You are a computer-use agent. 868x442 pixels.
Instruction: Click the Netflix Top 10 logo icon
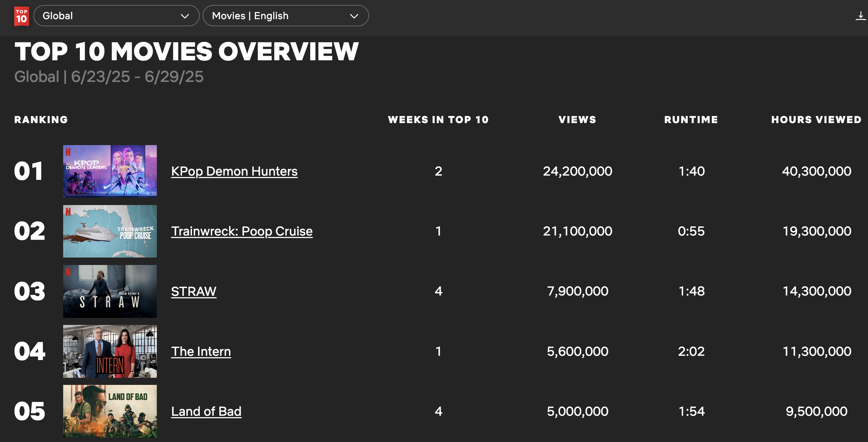(21, 16)
